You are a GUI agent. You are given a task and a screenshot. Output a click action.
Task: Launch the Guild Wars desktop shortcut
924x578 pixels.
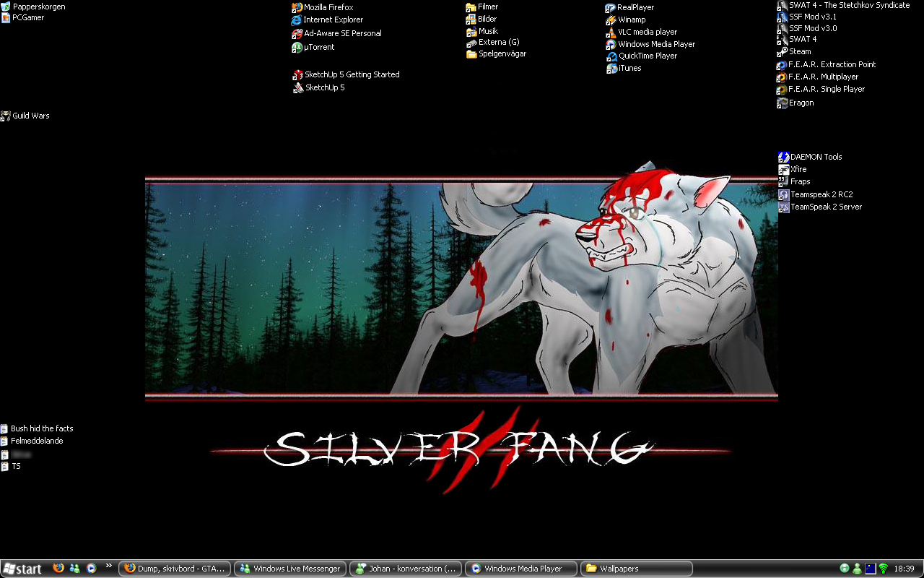point(25,116)
